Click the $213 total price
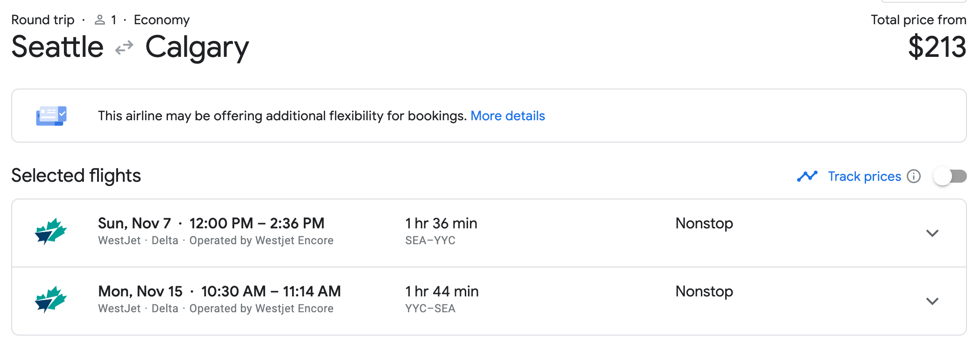The width and height of the screenshot is (980, 343). click(x=937, y=47)
